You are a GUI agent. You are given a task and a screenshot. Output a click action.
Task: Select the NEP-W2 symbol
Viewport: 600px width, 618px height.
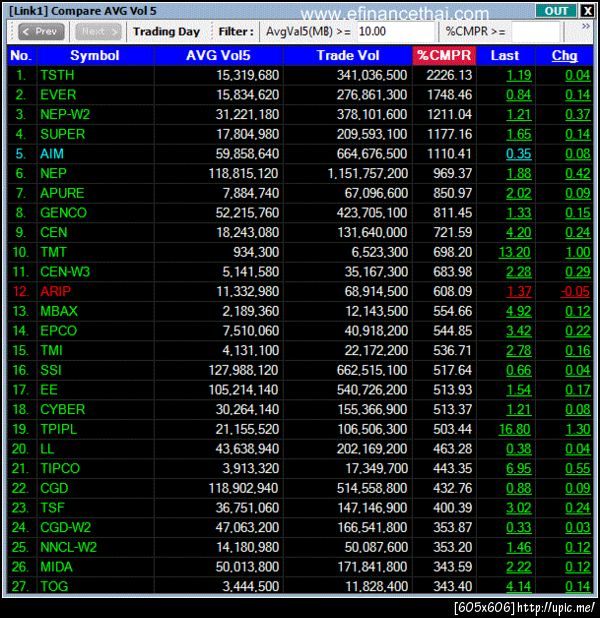click(65, 114)
